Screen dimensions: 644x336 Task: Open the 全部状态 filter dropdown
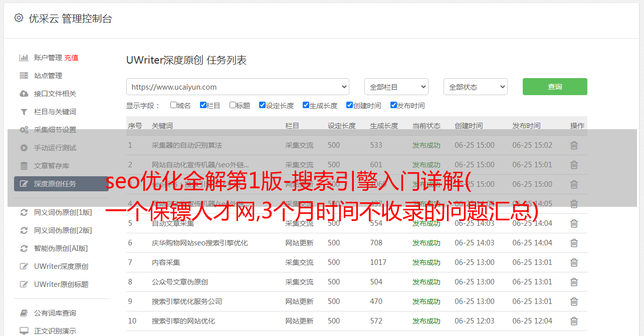pos(475,87)
